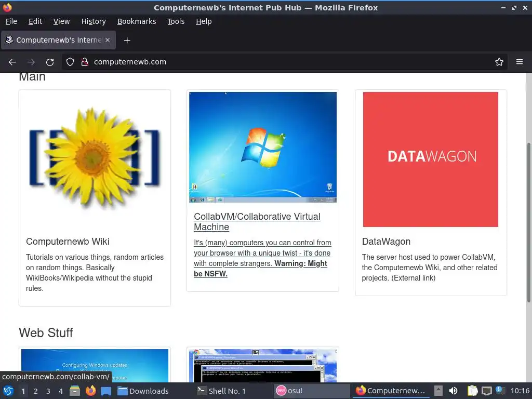The width and height of the screenshot is (532, 399).
Task: Open the Firefox hamburger menu
Action: click(x=520, y=62)
